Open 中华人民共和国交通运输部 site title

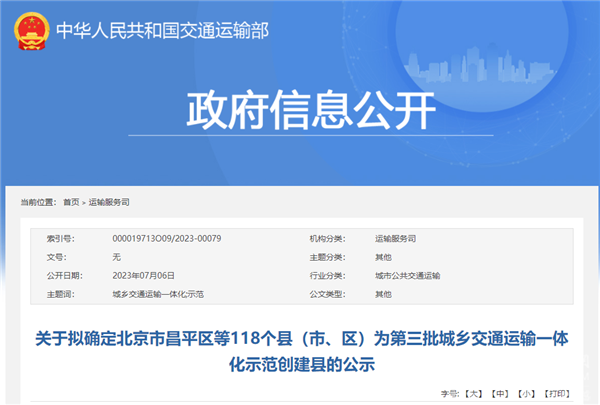(163, 31)
